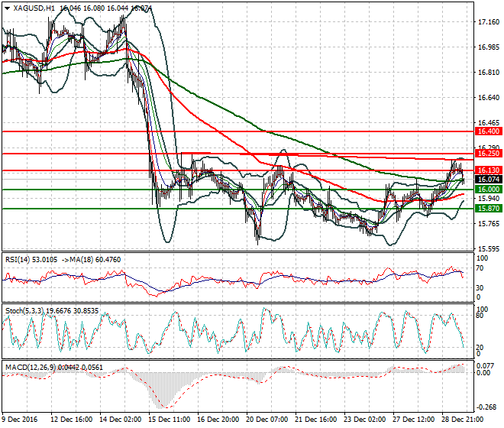
Task: Click the 16.985 price scale value
Action: (489, 47)
